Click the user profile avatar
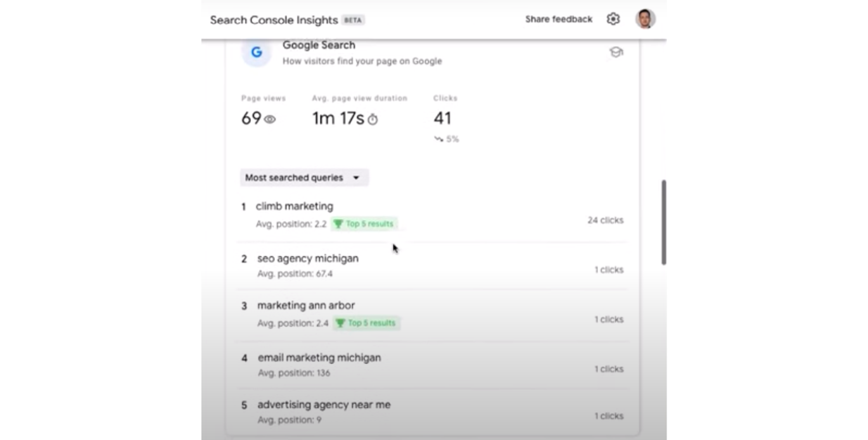Screen dimensions: 868x440 (645, 19)
